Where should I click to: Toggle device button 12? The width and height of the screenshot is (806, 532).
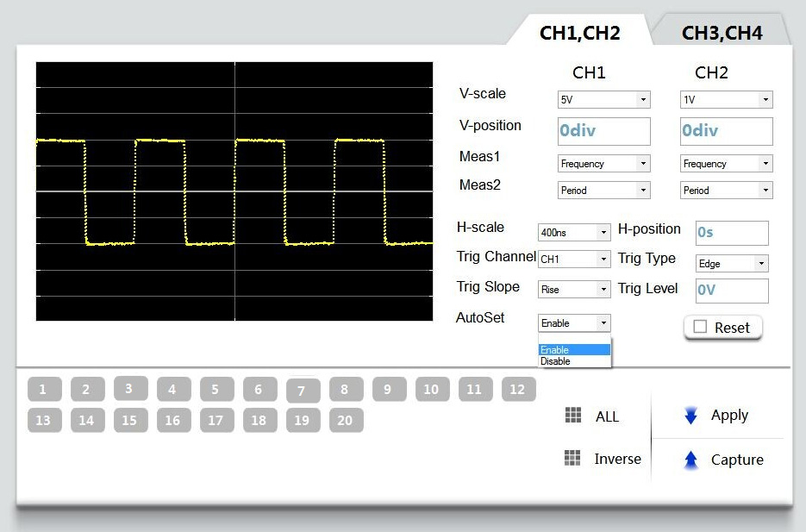519,389
